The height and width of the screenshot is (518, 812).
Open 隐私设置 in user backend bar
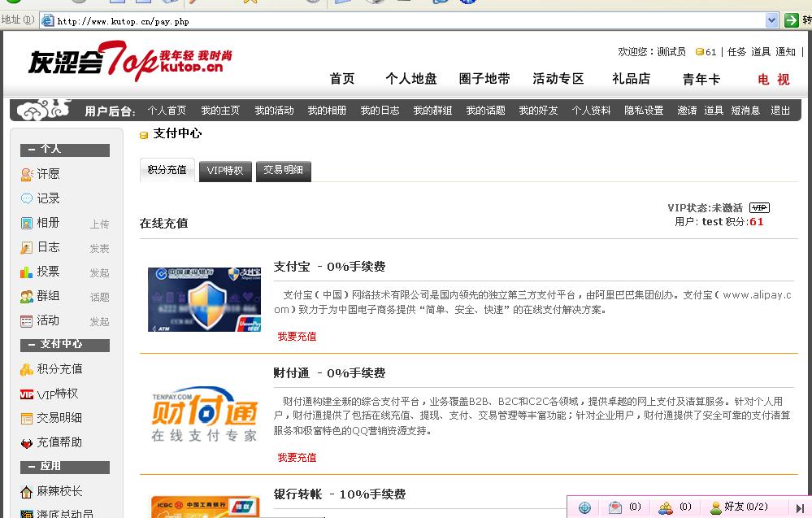[645, 111]
